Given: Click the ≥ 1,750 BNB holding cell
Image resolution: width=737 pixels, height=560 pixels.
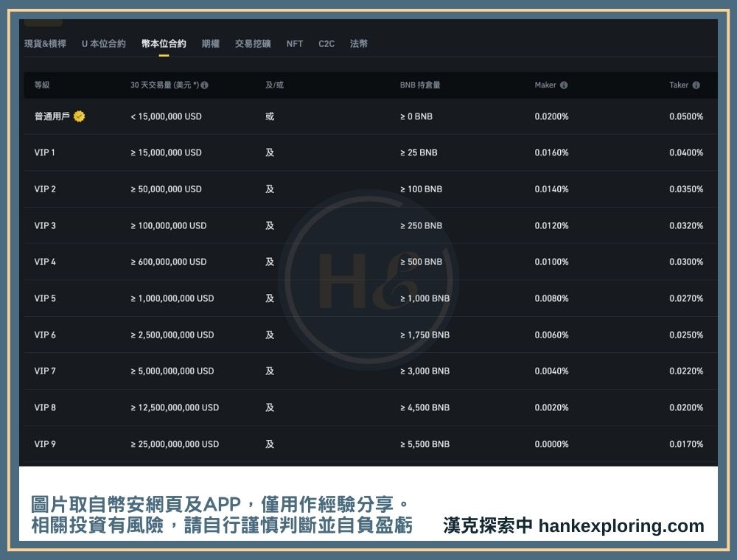Looking at the screenshot, I should pyautogui.click(x=425, y=335).
